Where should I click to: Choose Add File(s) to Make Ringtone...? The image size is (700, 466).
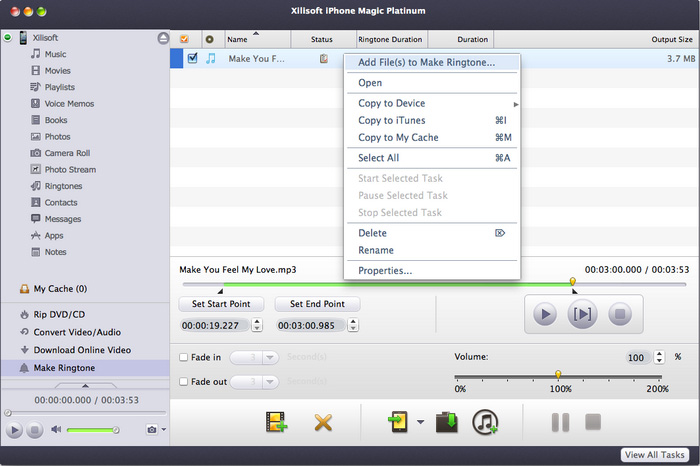point(431,62)
